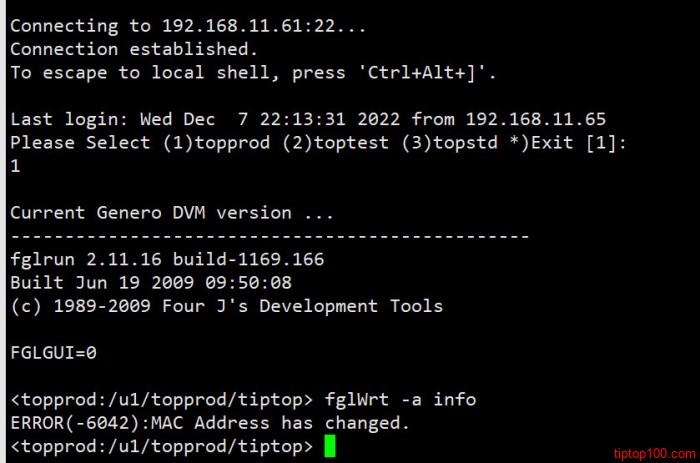Click the entered '1' selection line
The height and width of the screenshot is (463, 700).
16,166
